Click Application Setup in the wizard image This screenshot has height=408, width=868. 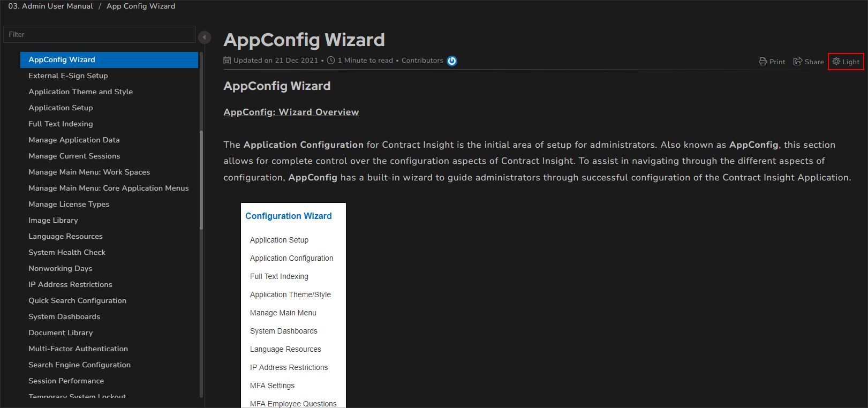point(279,240)
